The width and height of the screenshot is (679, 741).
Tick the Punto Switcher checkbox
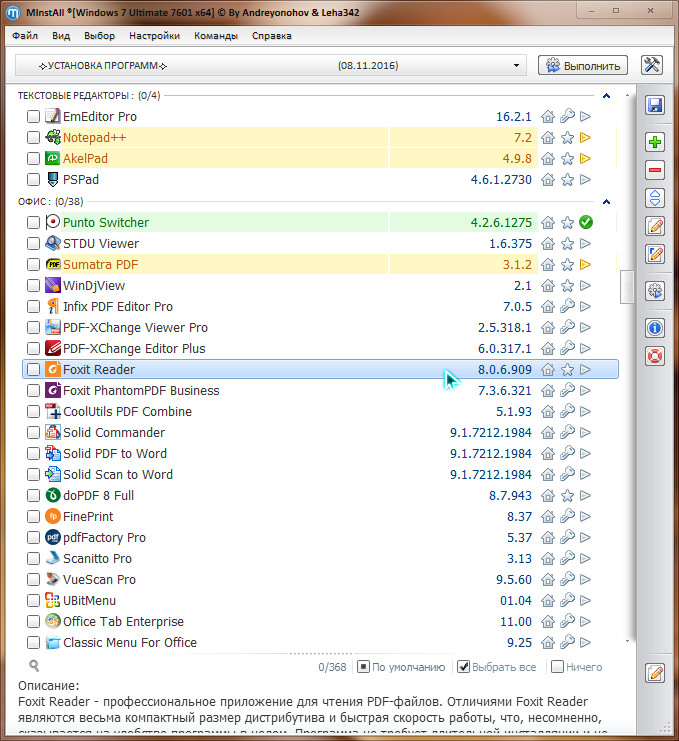(x=33, y=222)
